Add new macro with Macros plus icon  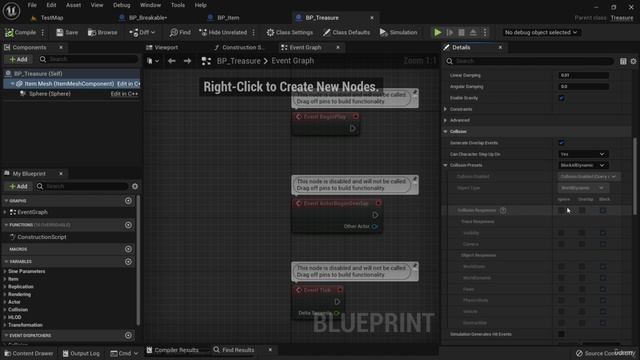pyautogui.click(x=128, y=249)
